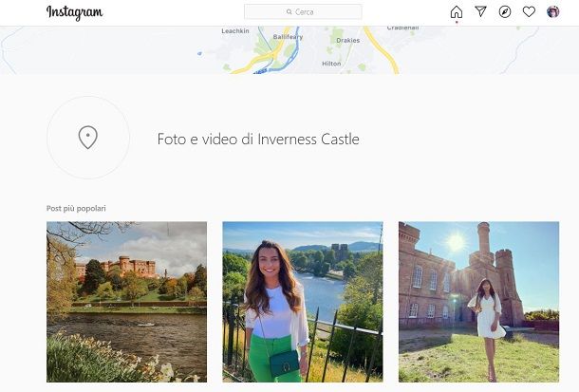Go to the Home feed icon

click(457, 12)
